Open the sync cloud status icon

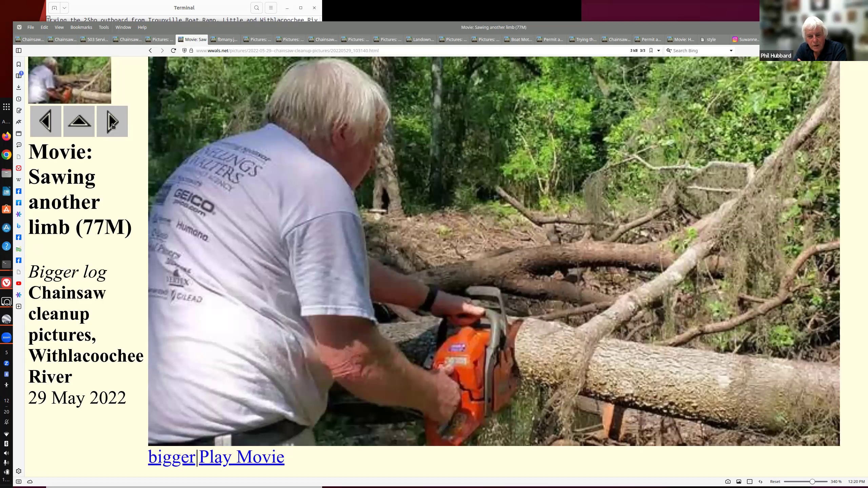point(30,482)
